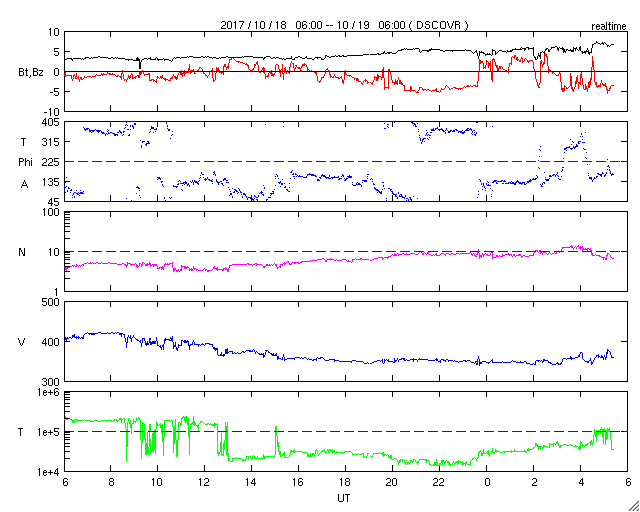This screenshot has width=640, height=512.
Task: Click the '16' hour label on time axis
Action: click(298, 483)
